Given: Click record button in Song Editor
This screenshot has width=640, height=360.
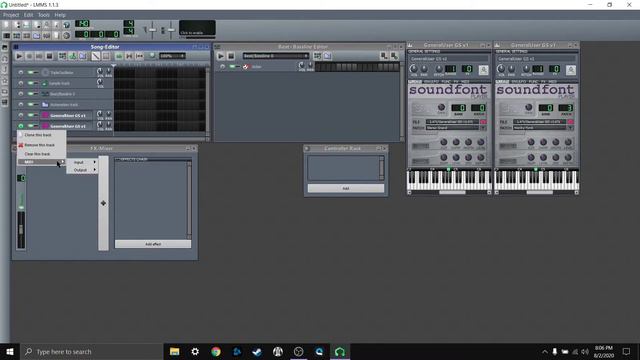Looking at the screenshot, I should [29, 56].
